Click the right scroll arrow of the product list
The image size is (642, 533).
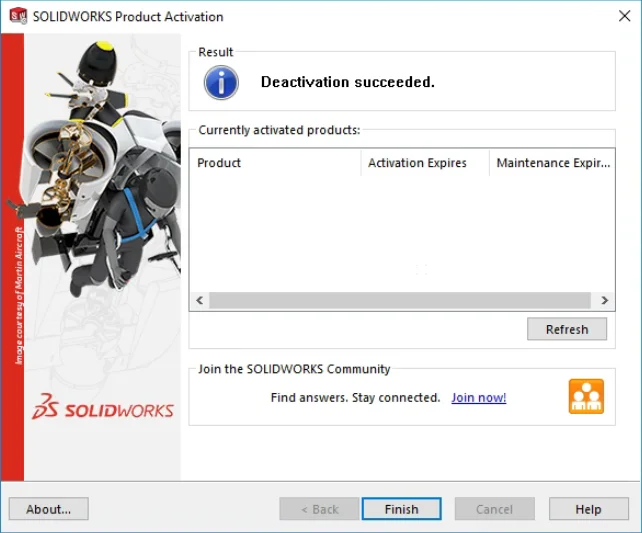pyautogui.click(x=604, y=300)
